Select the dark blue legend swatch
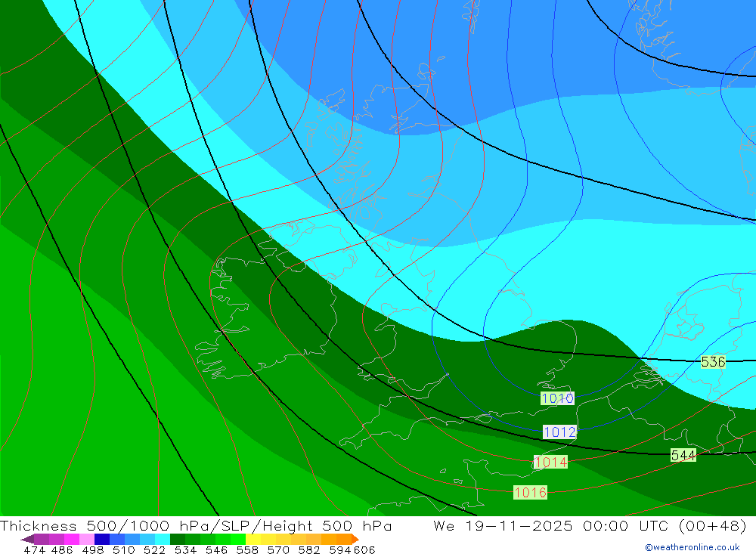Image resolution: width=756 pixels, height=554 pixels. coord(102,539)
